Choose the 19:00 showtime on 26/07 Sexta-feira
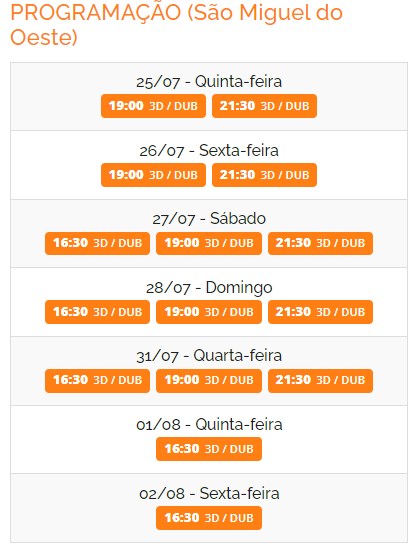411x543 pixels. (x=153, y=175)
